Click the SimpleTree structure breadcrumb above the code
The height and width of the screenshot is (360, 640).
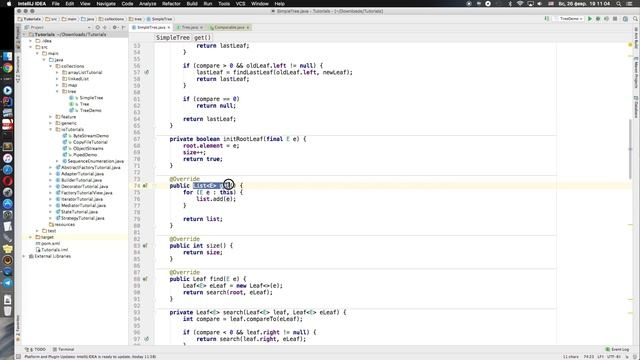click(173, 38)
